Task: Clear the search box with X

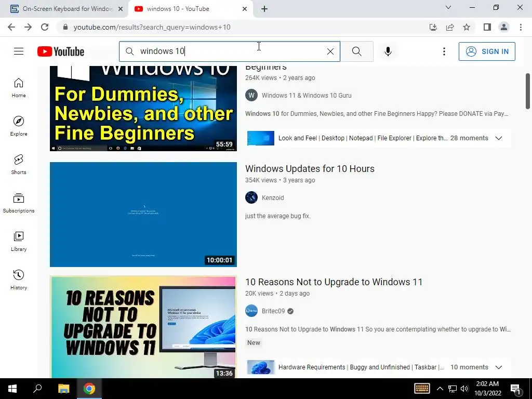Action: pos(330,51)
